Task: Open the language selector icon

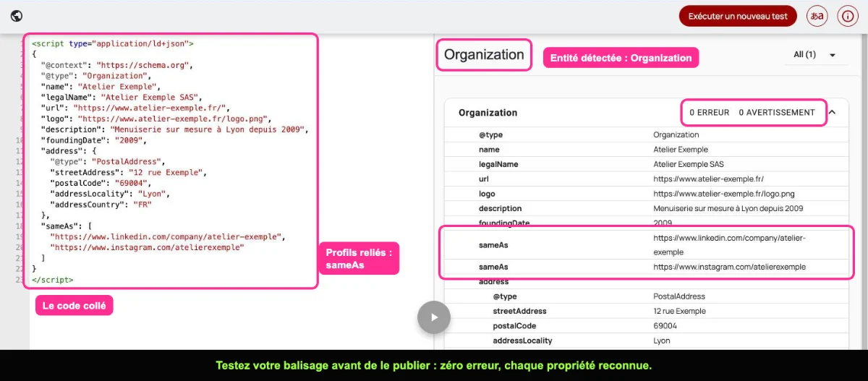Action: click(817, 16)
